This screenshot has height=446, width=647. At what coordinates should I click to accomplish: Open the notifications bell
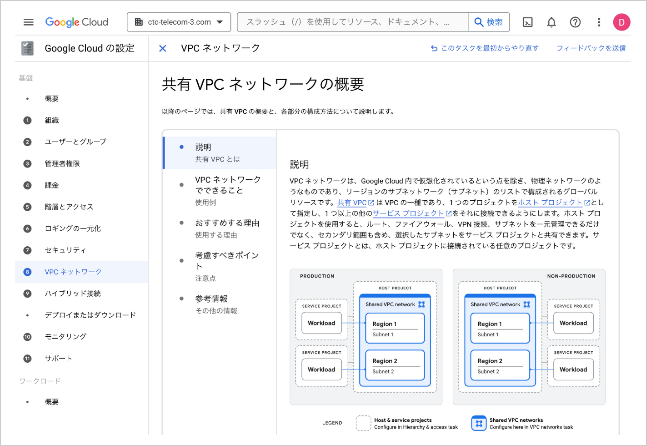pos(551,22)
